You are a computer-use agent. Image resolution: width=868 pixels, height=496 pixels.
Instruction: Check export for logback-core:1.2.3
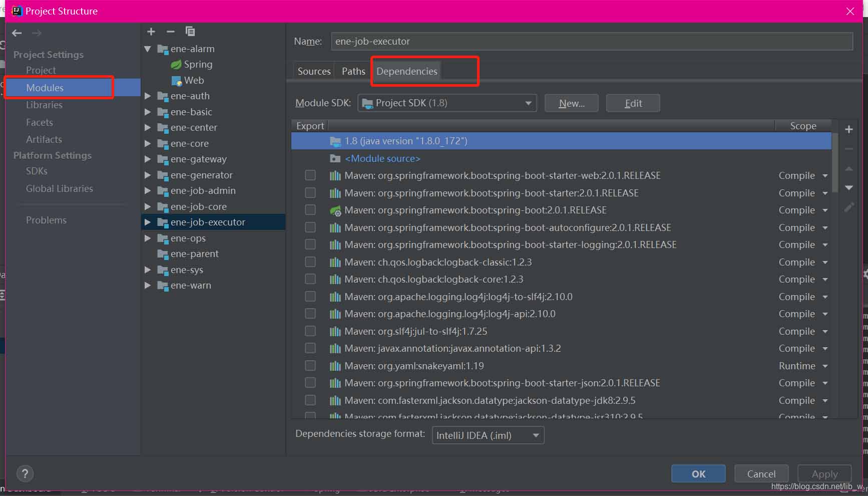pos(310,279)
